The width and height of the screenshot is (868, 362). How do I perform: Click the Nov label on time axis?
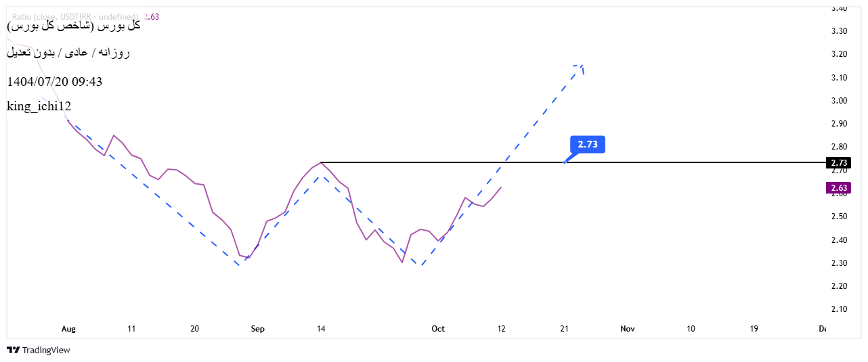(628, 329)
